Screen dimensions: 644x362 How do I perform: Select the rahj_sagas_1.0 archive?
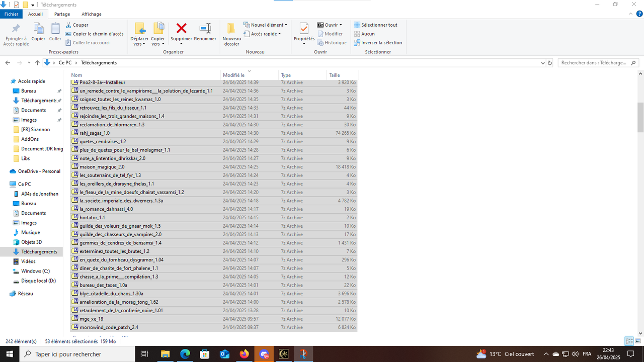[214, 133]
